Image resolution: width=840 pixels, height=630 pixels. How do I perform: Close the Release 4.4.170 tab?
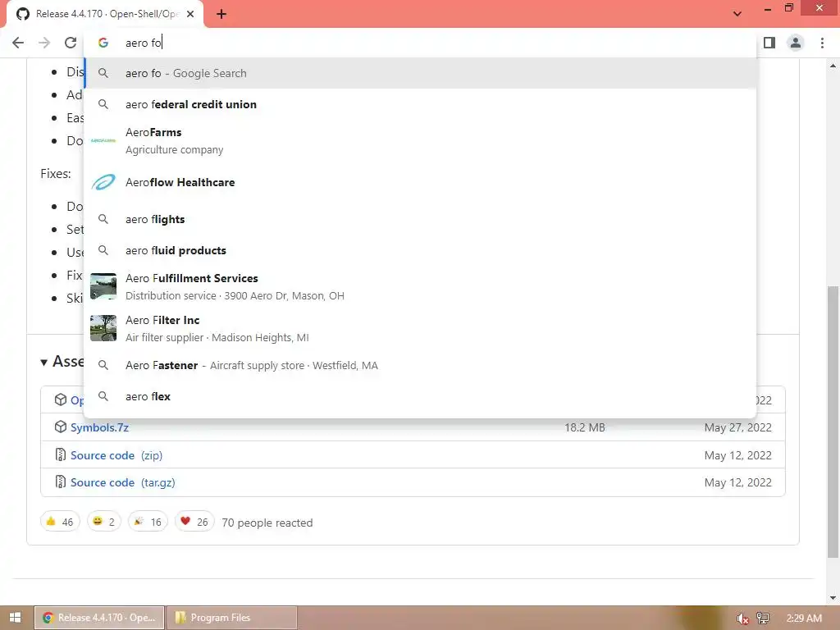coord(190,14)
